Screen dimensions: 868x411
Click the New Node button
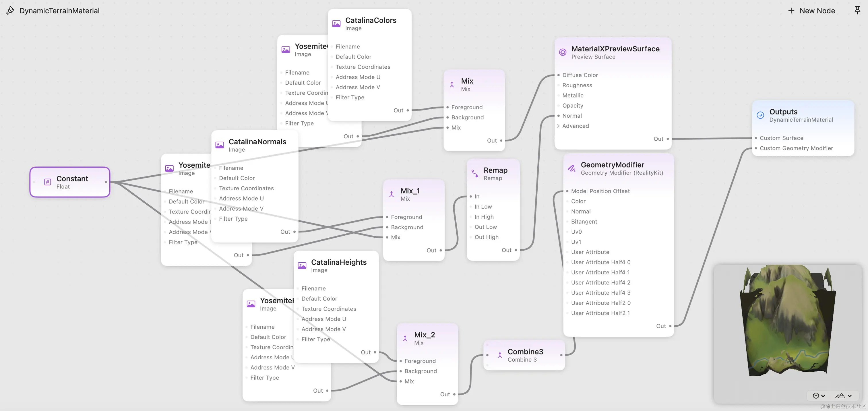click(x=811, y=11)
